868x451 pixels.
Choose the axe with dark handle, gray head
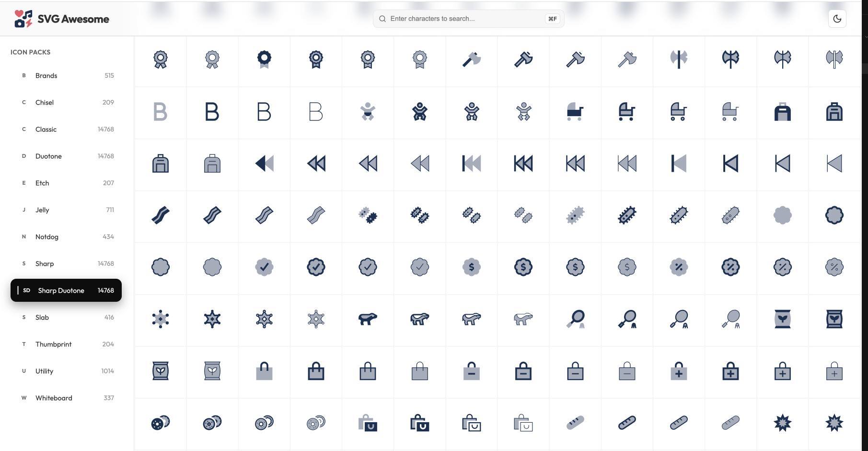[471, 59]
